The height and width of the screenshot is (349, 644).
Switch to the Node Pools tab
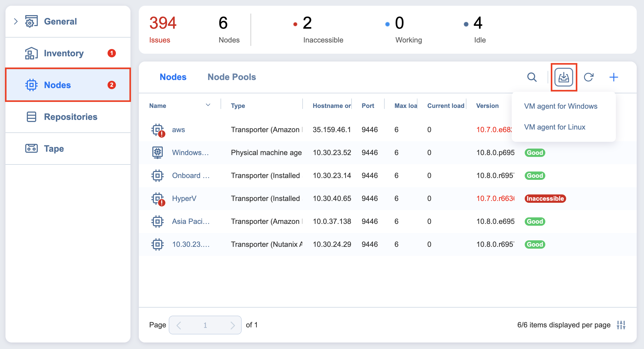(x=232, y=77)
